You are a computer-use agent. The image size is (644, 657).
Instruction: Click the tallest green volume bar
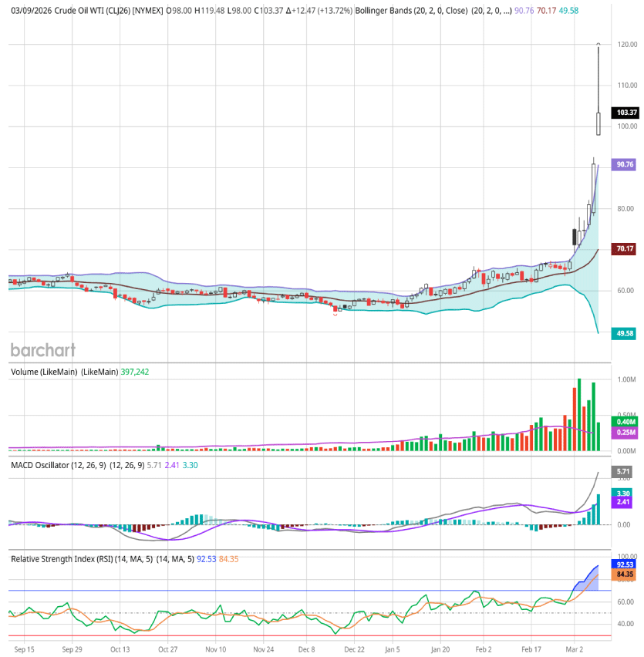[579, 414]
